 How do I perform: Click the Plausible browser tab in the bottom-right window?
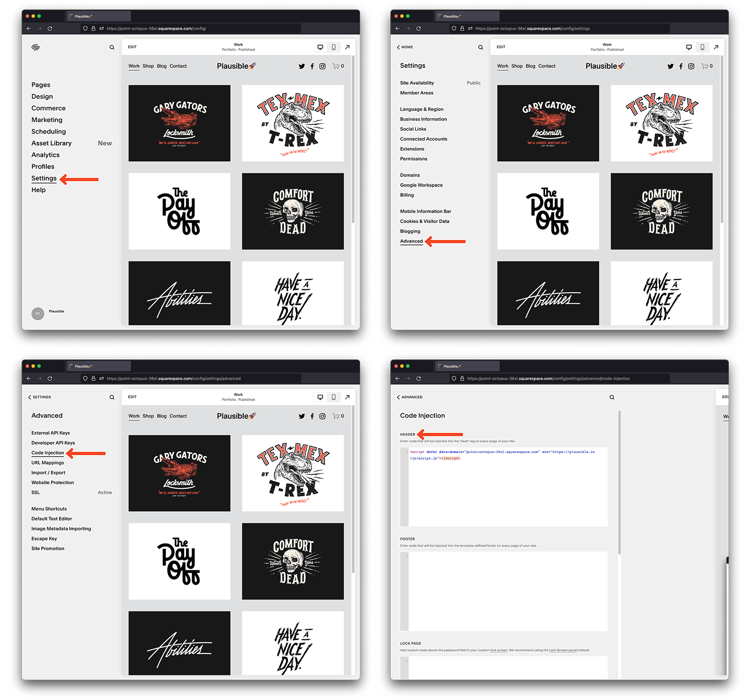467,366
